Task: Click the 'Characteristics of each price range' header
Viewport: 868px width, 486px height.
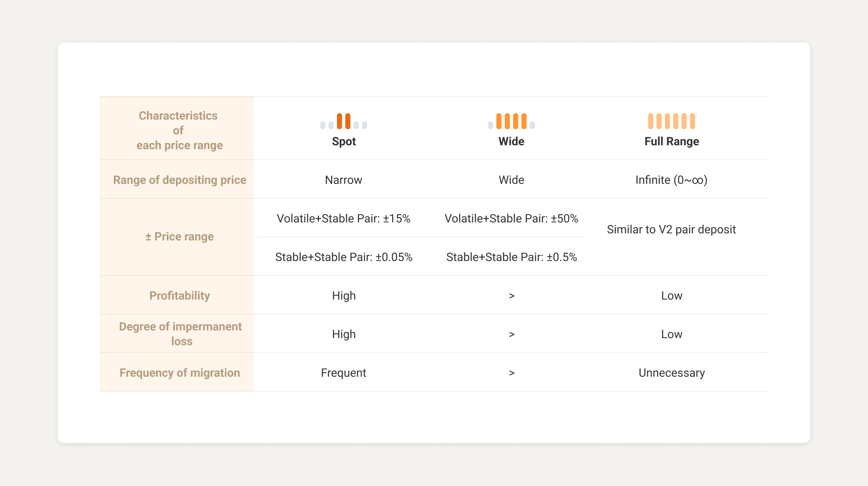Action: (x=179, y=130)
